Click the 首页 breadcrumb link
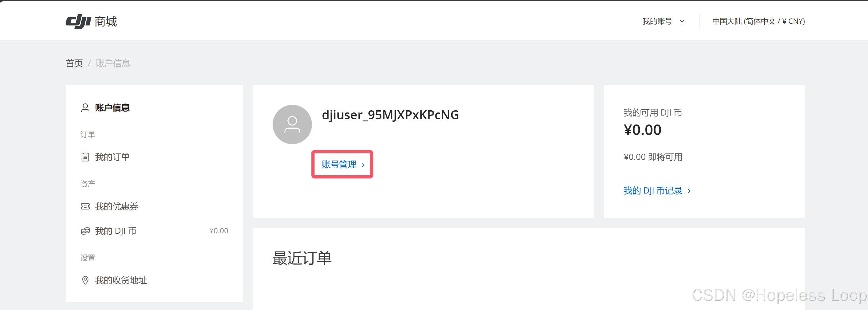868x310 pixels. 74,63
